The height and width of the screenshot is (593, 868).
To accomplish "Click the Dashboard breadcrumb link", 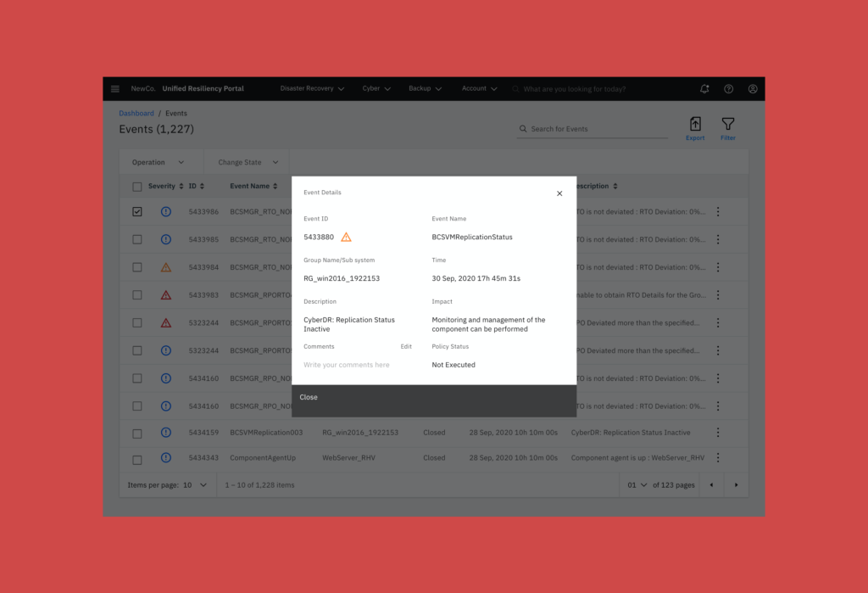I will pyautogui.click(x=136, y=114).
